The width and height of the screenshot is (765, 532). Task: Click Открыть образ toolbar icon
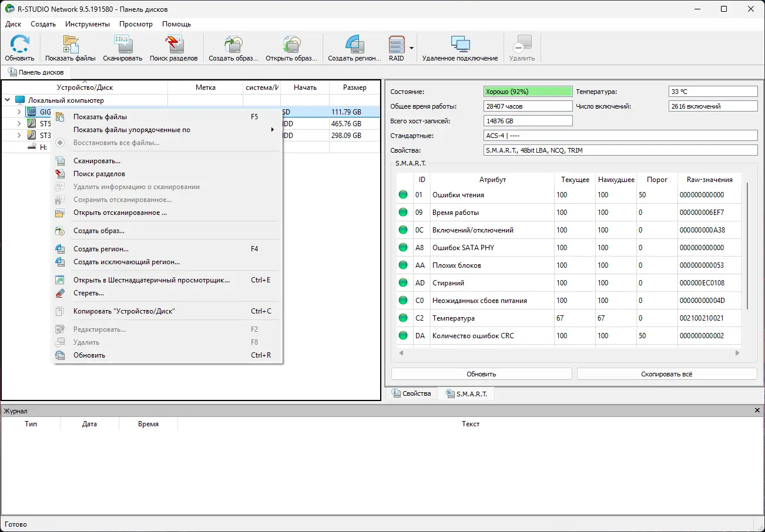pos(292,45)
